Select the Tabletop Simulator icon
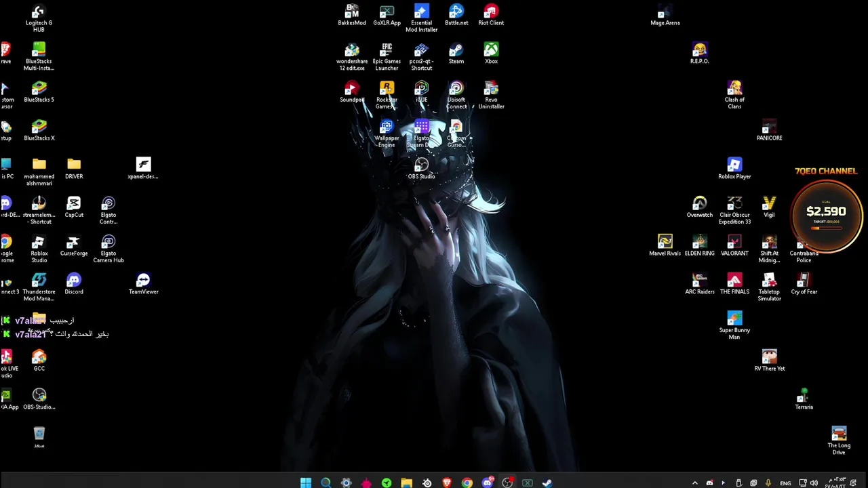This screenshot has width=868, height=488. pyautogui.click(x=769, y=287)
